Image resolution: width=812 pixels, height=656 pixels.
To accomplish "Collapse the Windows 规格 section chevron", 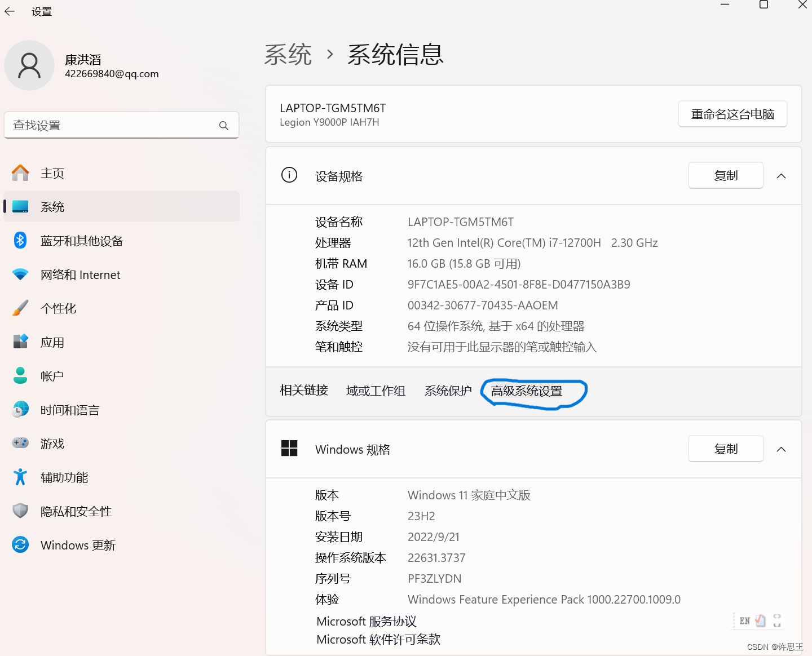I will [x=781, y=449].
